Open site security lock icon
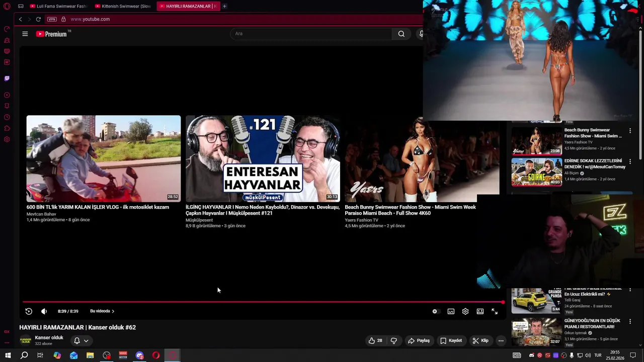Image resolution: width=644 pixels, height=362 pixels. pyautogui.click(x=63, y=19)
